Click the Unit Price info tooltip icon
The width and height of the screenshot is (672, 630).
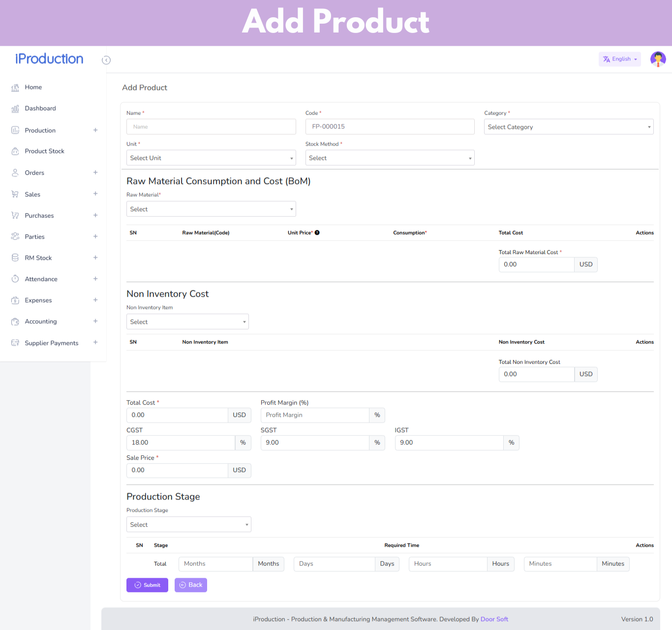317,232
